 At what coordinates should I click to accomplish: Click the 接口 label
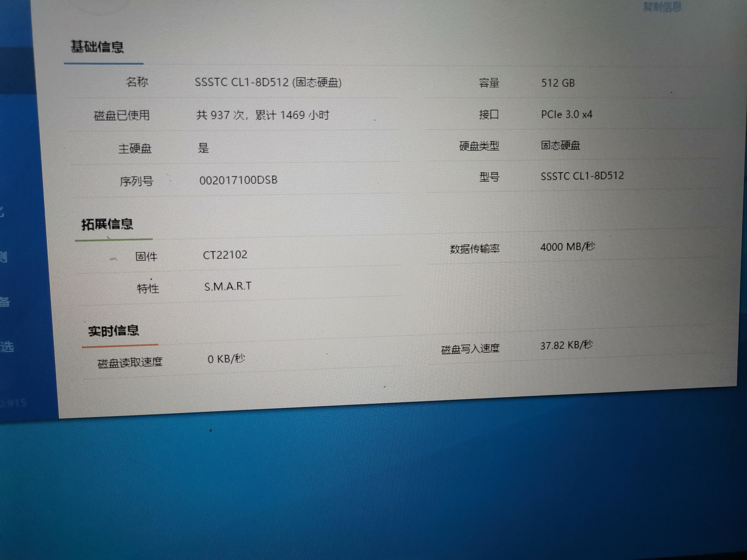pyautogui.click(x=489, y=115)
